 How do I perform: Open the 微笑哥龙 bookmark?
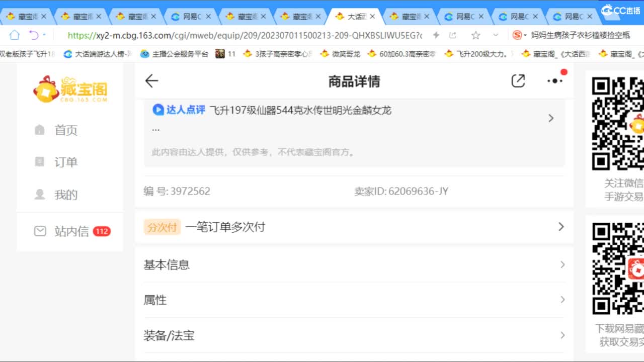click(341, 54)
